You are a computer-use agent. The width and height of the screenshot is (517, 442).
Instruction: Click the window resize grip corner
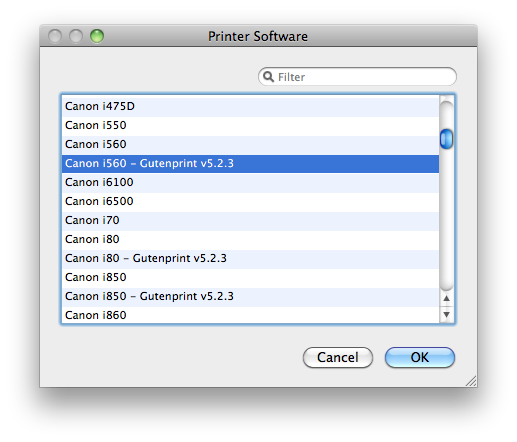[471, 381]
